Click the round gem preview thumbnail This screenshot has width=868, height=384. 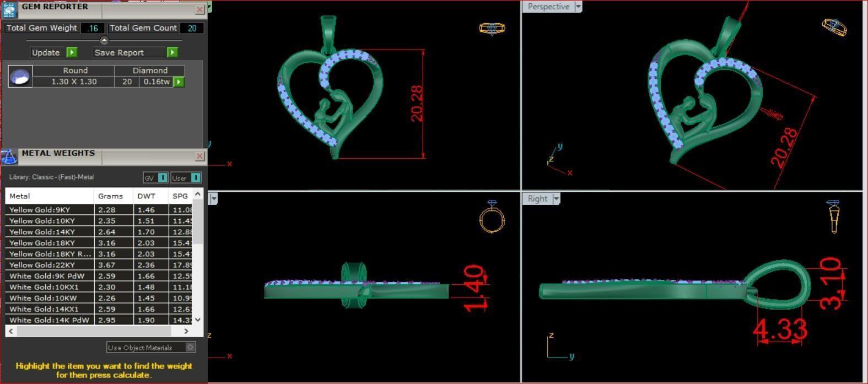pyautogui.click(x=20, y=77)
